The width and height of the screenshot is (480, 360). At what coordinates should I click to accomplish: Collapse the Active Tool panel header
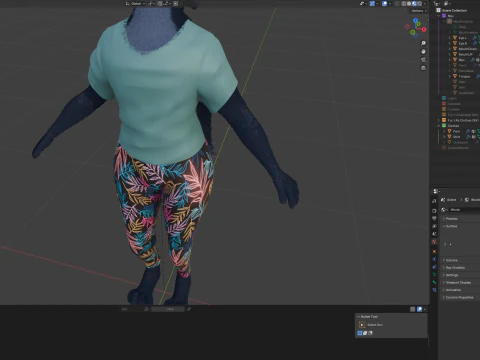(x=368, y=316)
